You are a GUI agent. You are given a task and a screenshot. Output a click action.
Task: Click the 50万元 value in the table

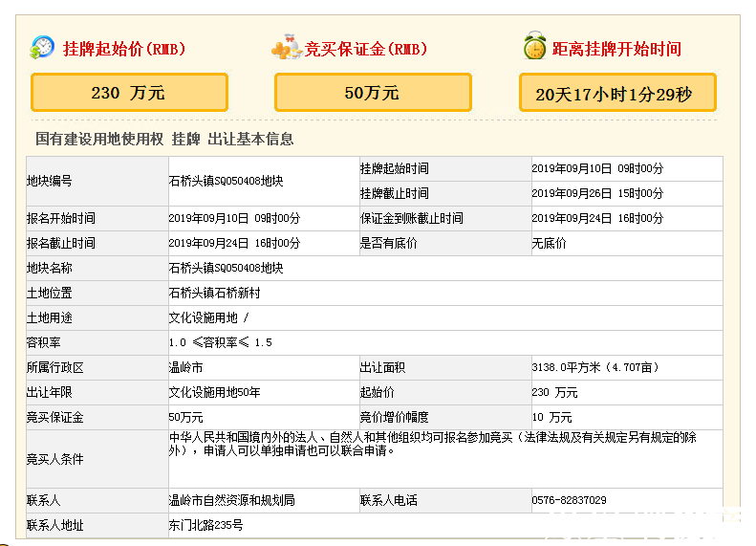(x=185, y=417)
